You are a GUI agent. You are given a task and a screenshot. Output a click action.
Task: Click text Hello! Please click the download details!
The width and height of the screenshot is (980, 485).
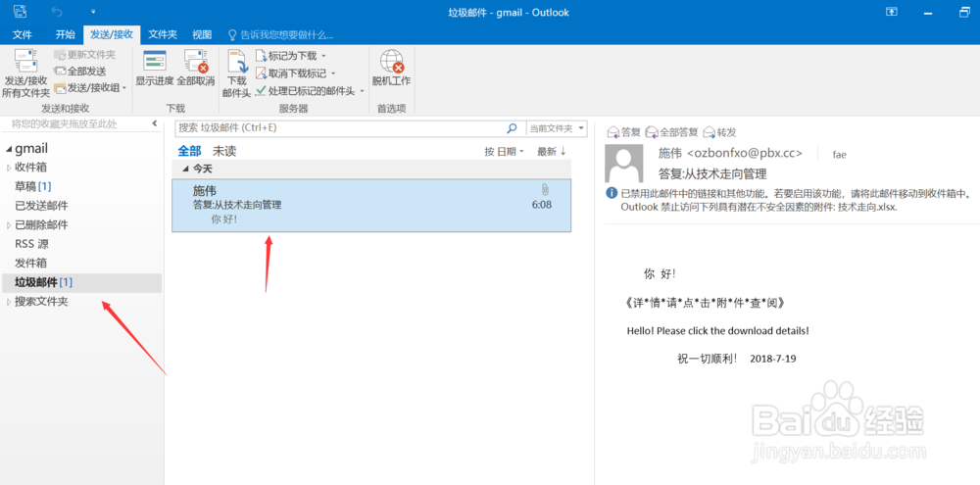coord(717,331)
